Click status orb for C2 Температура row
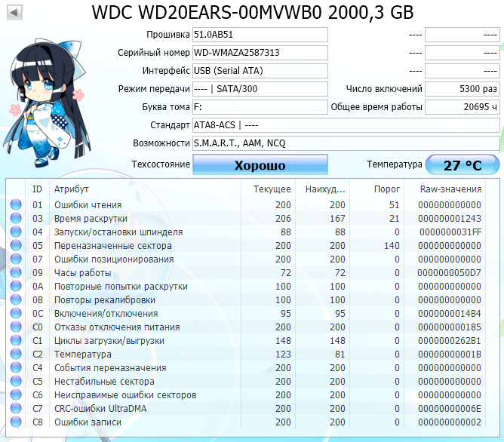 [16, 354]
